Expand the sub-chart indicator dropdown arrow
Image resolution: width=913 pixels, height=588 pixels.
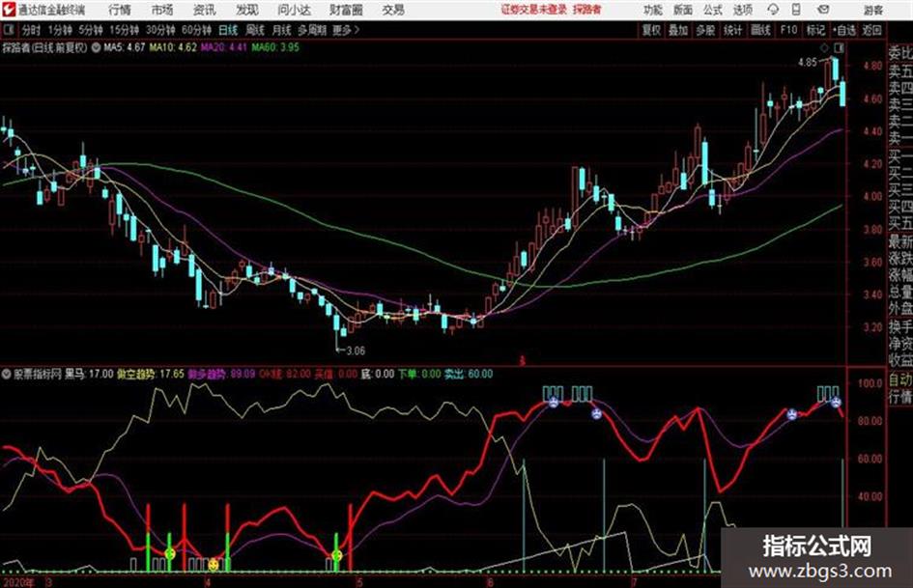[7, 374]
